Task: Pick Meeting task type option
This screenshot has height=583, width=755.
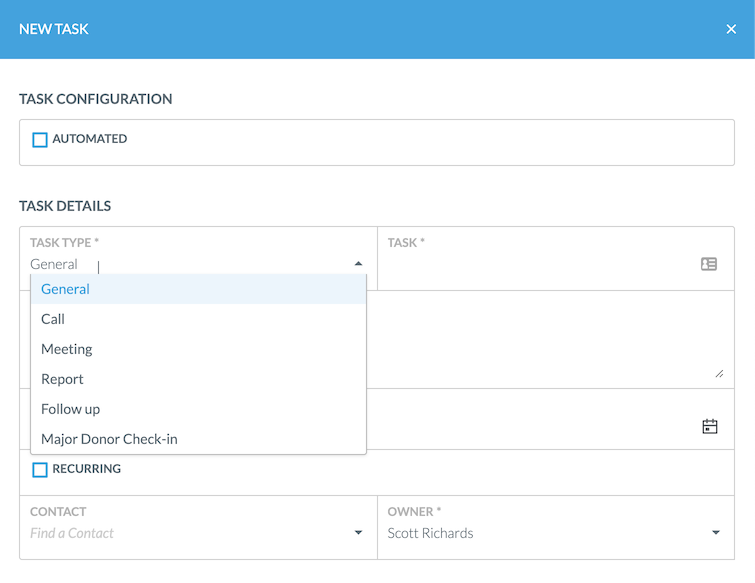Action: (198, 349)
